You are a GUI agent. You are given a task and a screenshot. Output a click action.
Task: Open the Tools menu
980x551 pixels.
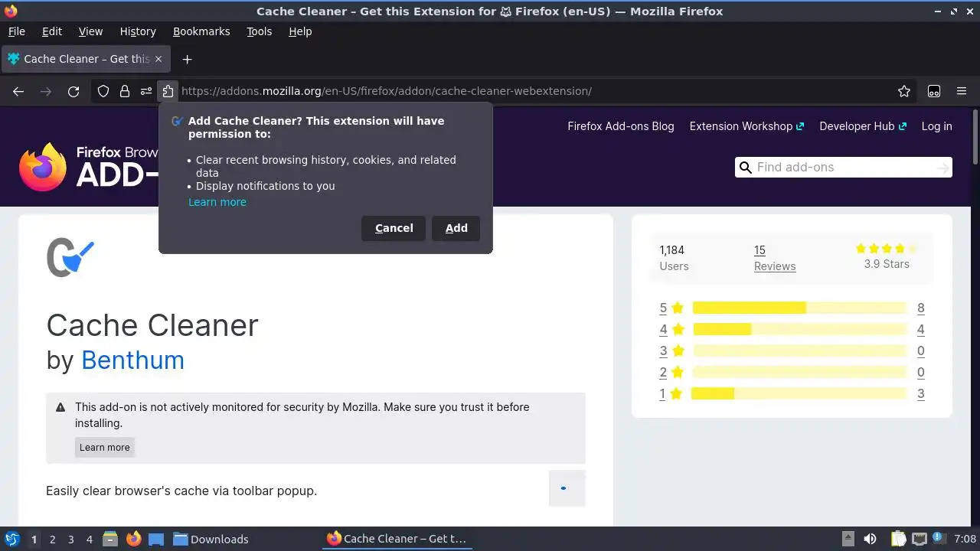point(259,31)
